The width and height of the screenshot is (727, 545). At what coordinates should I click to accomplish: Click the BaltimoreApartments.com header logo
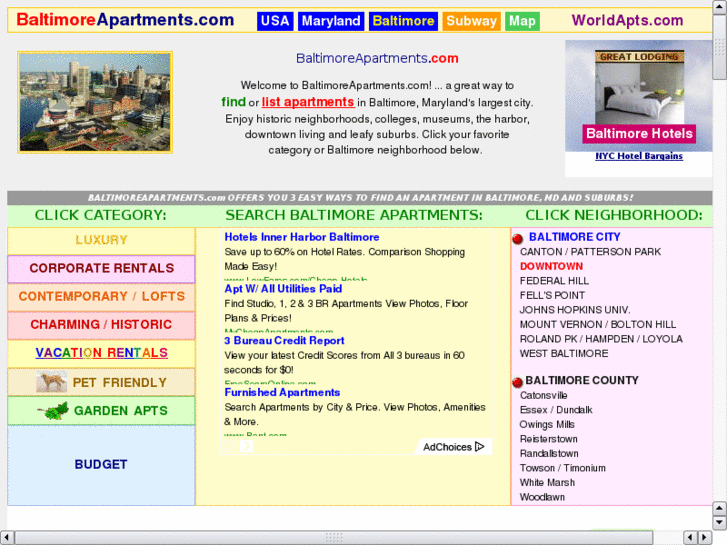tap(125, 20)
